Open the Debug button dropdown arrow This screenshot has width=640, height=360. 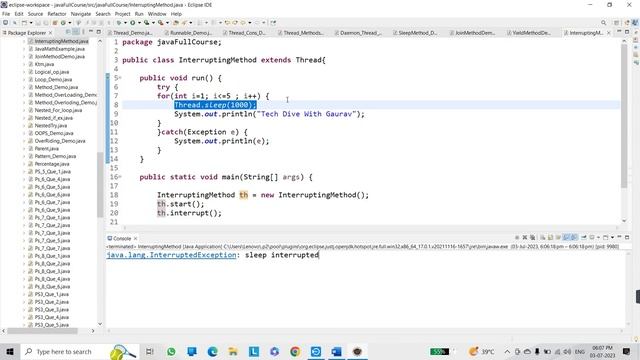tap(125, 23)
